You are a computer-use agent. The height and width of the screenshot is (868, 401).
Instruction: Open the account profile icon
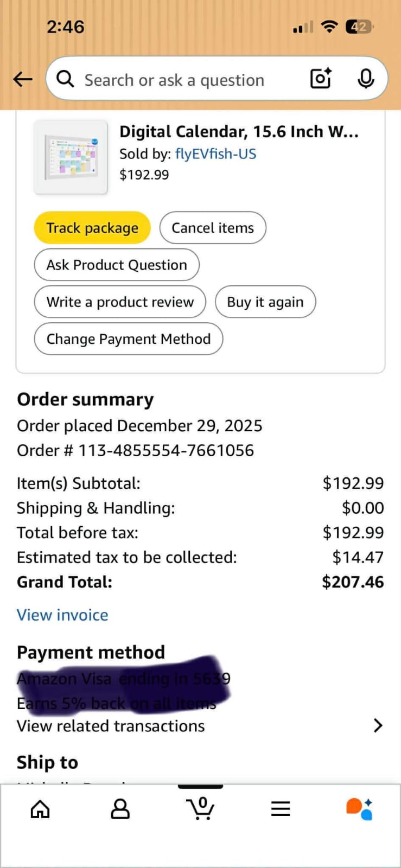tap(120, 809)
